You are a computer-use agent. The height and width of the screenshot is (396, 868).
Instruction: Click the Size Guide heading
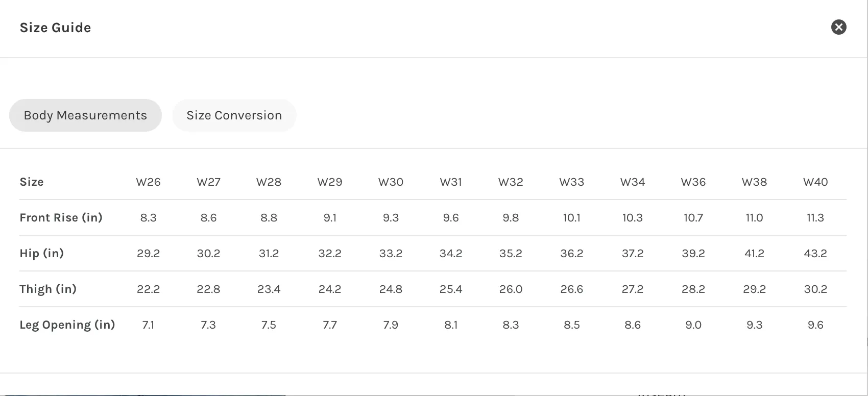[x=55, y=28]
